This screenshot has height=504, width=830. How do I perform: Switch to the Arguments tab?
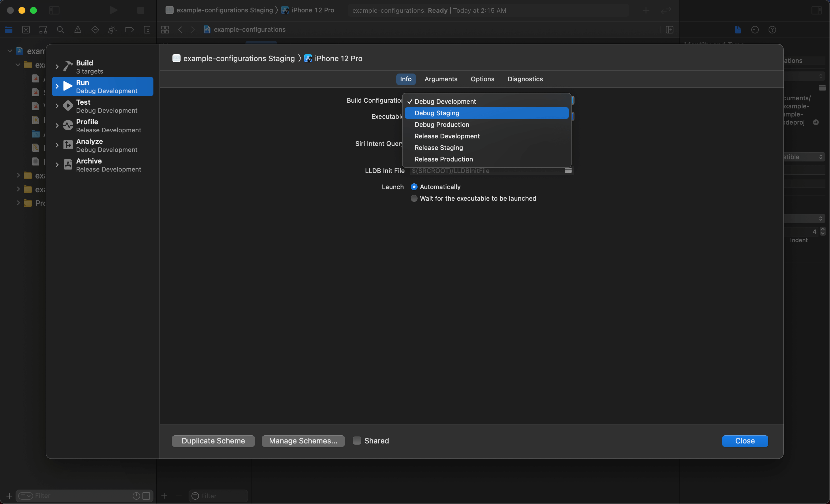[441, 79]
